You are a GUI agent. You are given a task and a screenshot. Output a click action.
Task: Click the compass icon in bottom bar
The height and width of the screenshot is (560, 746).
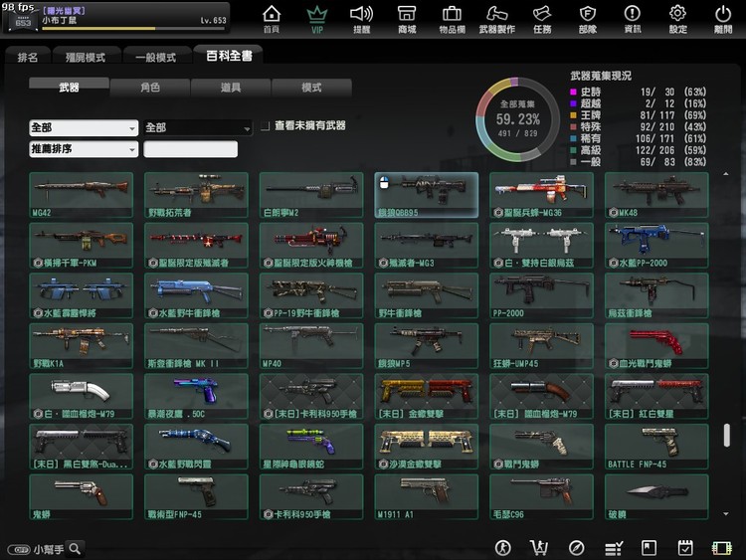(x=576, y=548)
